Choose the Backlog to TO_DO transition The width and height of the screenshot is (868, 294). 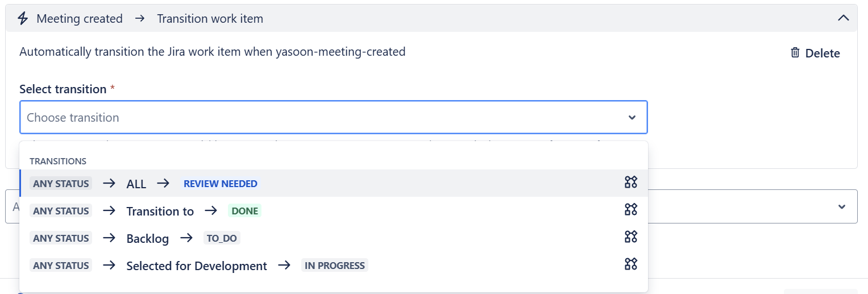click(x=147, y=238)
